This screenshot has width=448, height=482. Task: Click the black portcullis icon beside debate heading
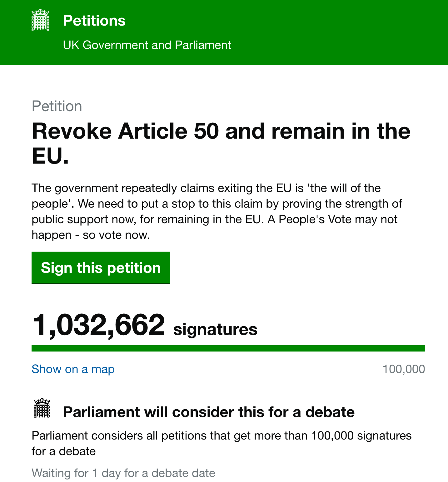coord(42,409)
